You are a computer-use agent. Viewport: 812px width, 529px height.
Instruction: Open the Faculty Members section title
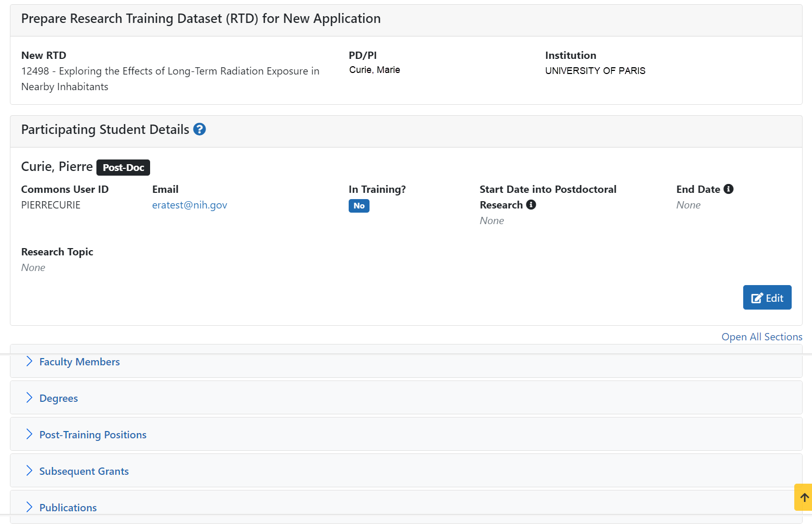point(79,362)
